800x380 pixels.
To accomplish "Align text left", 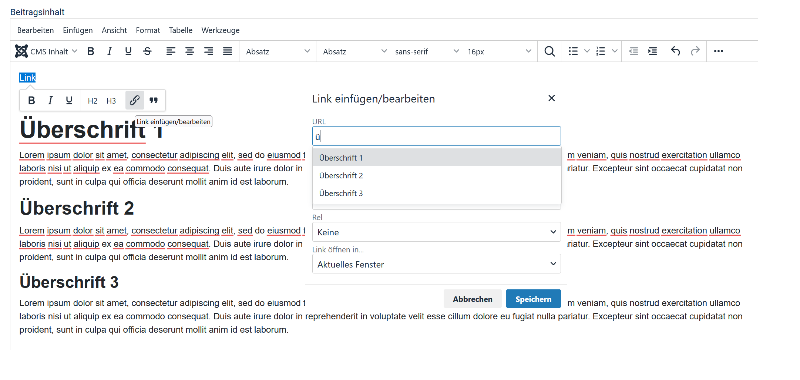I will click(x=171, y=51).
